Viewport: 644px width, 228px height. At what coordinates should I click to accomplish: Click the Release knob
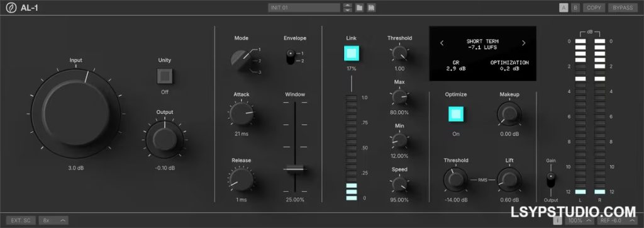coord(241,180)
